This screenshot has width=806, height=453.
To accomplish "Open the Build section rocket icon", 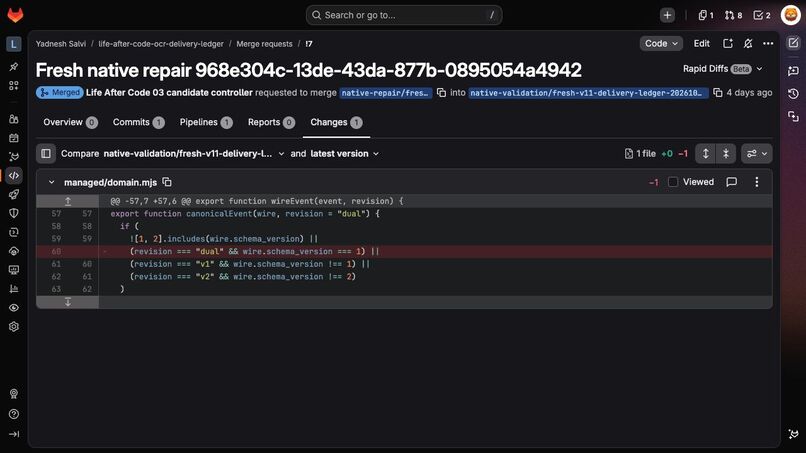I will (14, 194).
